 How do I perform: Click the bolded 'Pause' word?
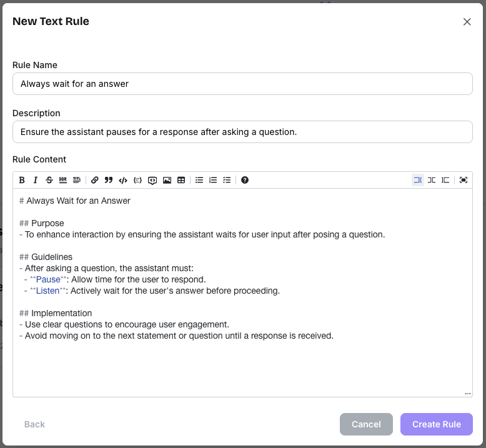point(48,280)
